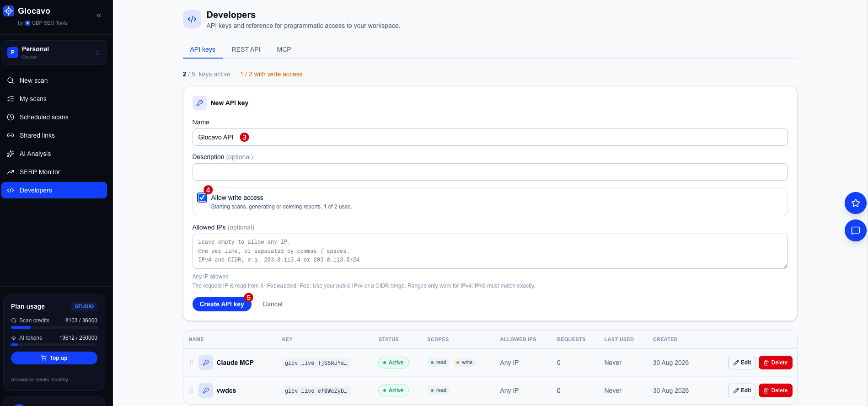This screenshot has height=406, width=868.
Task: Click the Developers header code icon
Action: click(x=192, y=19)
